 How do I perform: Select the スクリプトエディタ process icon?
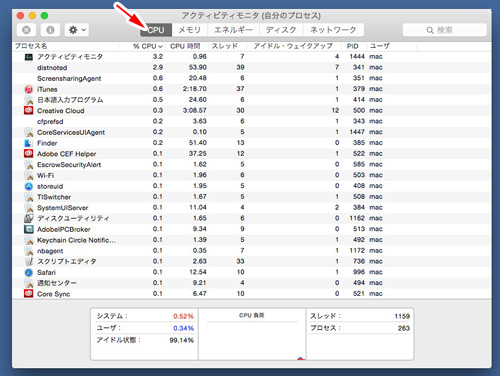click(x=29, y=261)
